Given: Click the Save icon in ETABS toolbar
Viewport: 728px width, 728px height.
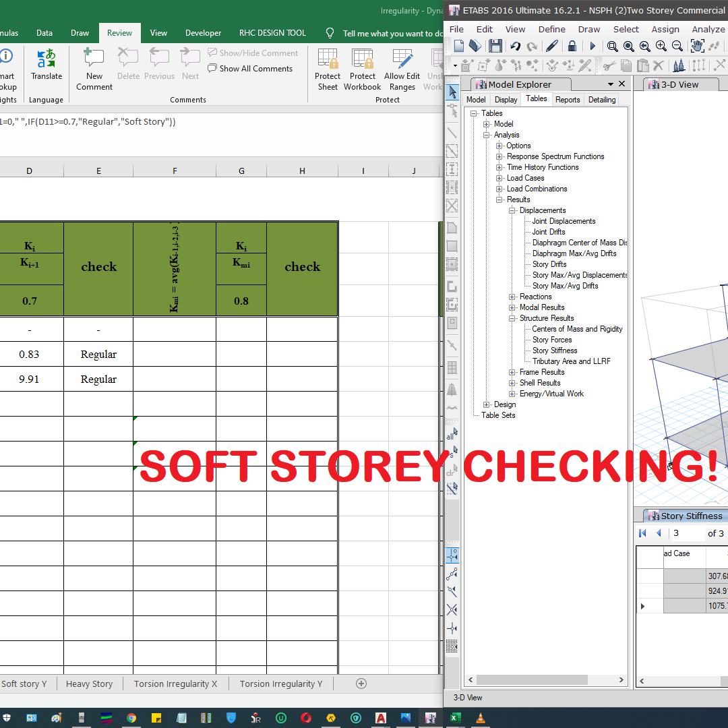Looking at the screenshot, I should 495,46.
